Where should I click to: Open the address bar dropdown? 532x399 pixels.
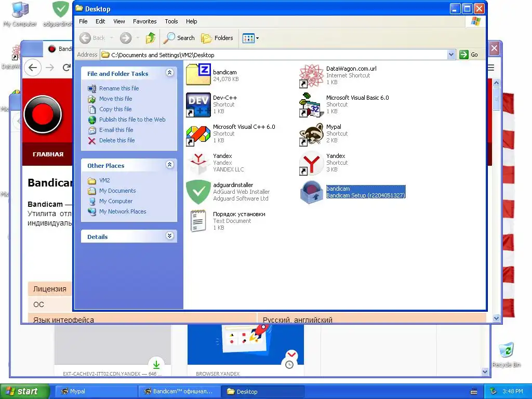click(x=451, y=55)
